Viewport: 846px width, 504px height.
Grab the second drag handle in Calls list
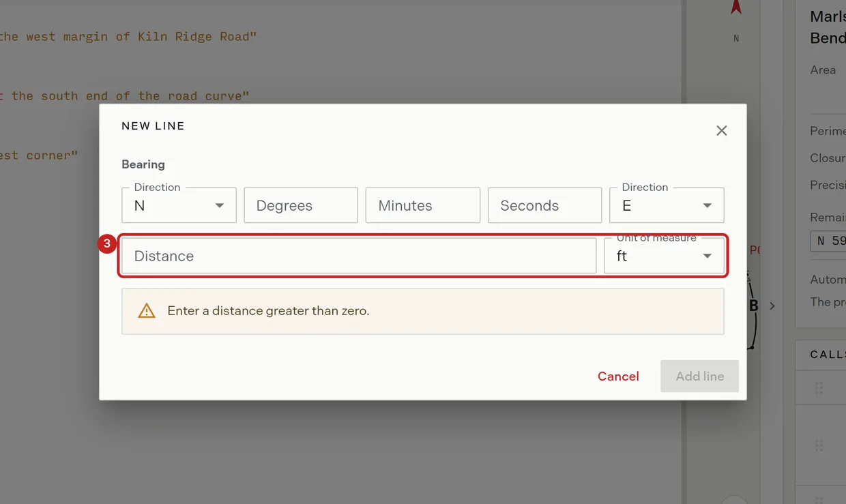819,445
